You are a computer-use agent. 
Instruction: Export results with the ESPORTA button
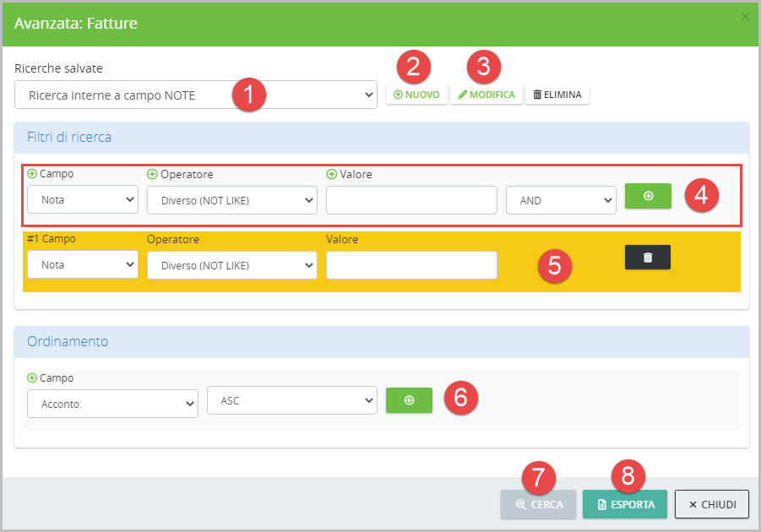click(x=624, y=505)
